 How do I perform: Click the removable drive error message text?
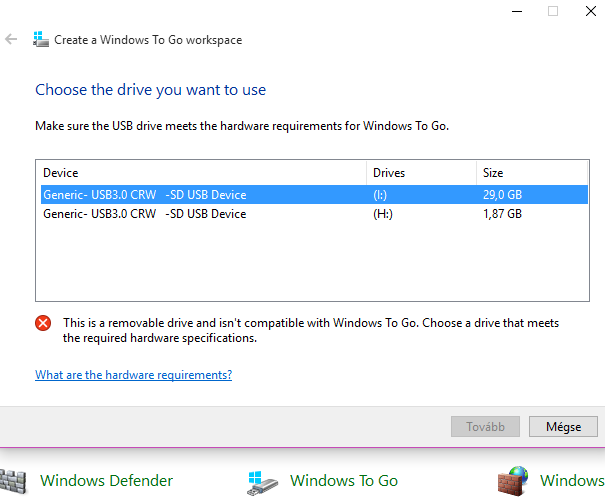point(311,330)
